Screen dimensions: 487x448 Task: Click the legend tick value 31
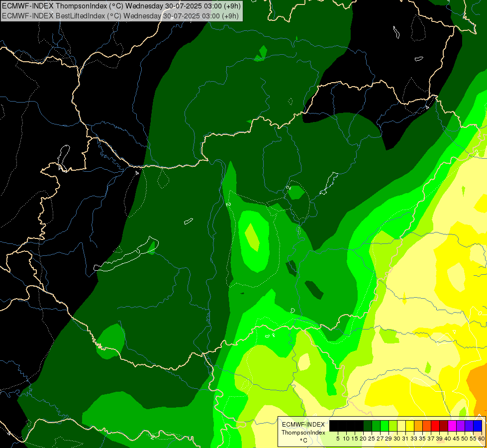coord(405,439)
